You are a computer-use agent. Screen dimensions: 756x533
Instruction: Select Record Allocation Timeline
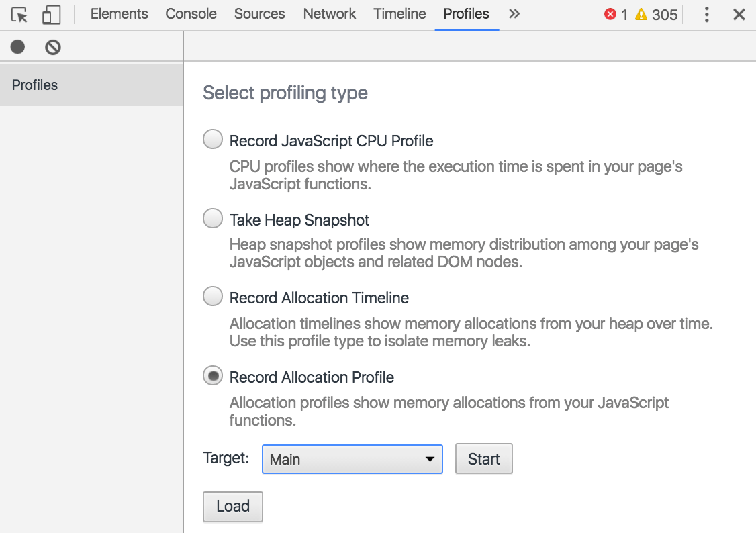[212, 296]
